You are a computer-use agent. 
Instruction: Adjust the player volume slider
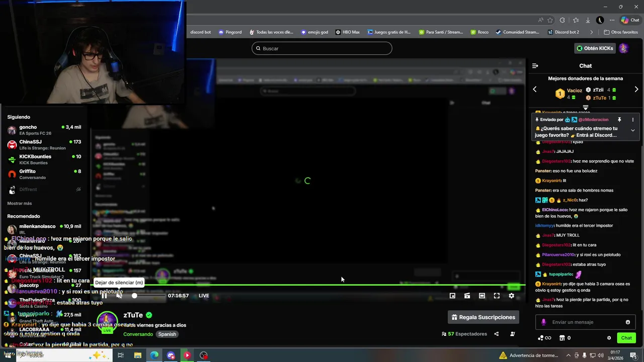tap(148, 296)
